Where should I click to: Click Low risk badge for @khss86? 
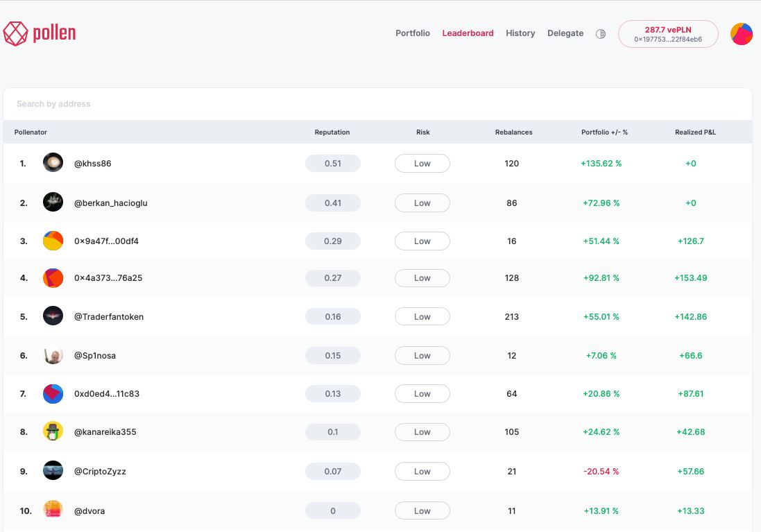pyautogui.click(x=422, y=164)
